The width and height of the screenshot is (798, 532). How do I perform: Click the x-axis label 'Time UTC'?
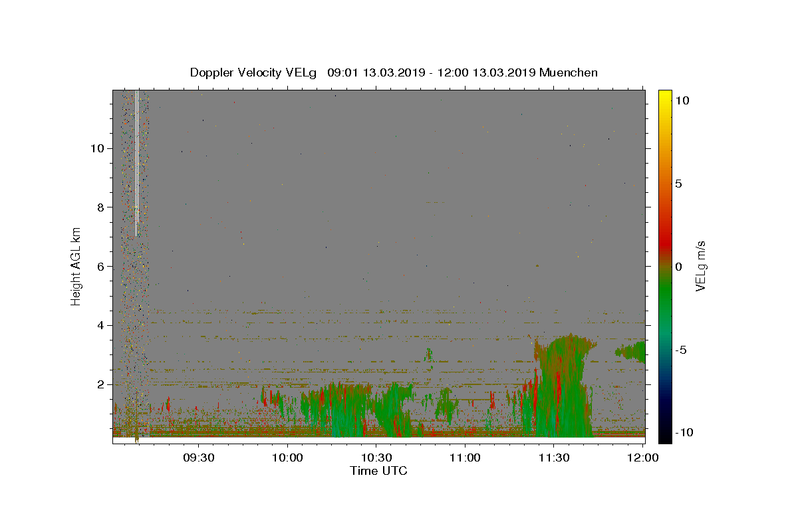click(378, 471)
